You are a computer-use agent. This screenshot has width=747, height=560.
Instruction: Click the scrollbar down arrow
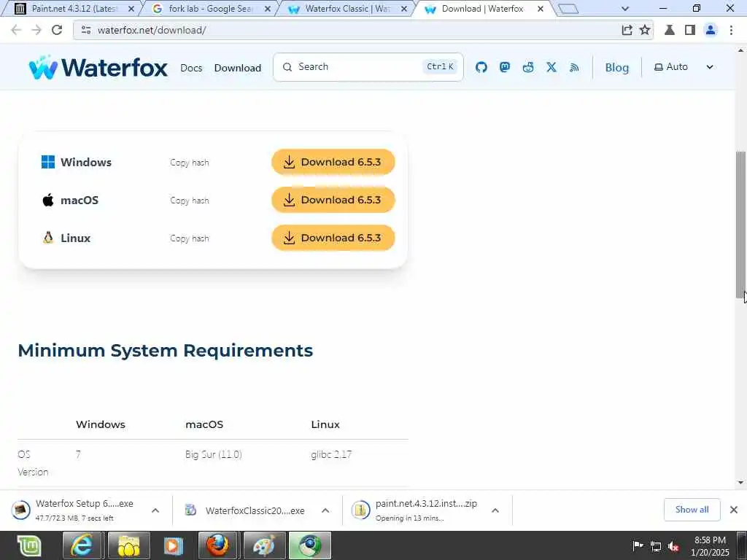[741, 483]
